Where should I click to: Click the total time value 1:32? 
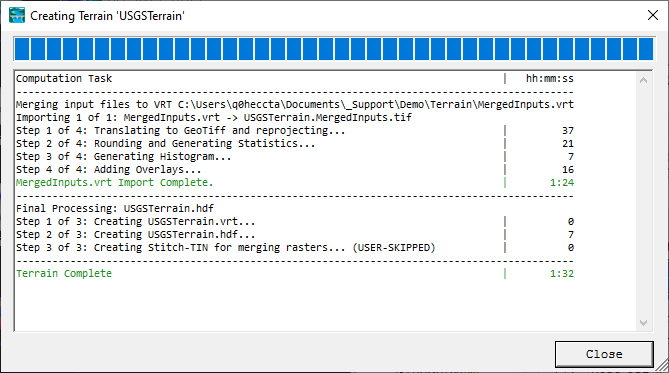coord(562,274)
